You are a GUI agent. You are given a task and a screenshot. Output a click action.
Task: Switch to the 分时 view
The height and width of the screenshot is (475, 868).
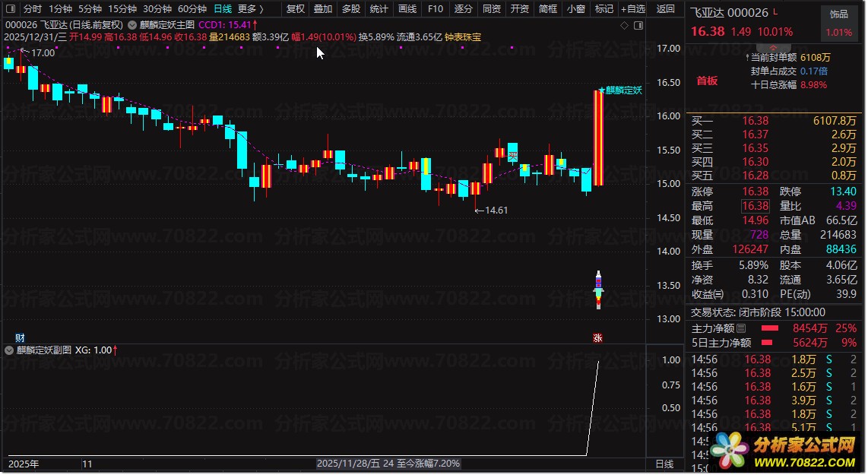coord(33,9)
